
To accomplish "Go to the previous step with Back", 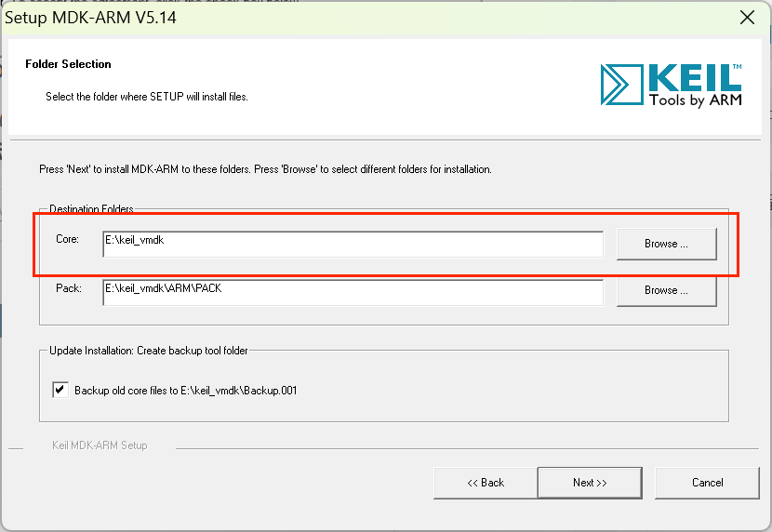I will click(x=486, y=483).
